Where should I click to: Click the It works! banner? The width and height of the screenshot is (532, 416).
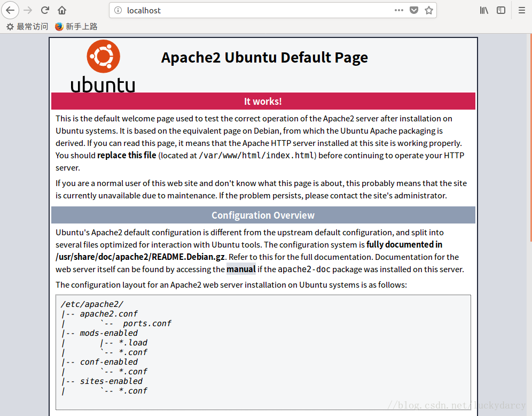(x=263, y=101)
